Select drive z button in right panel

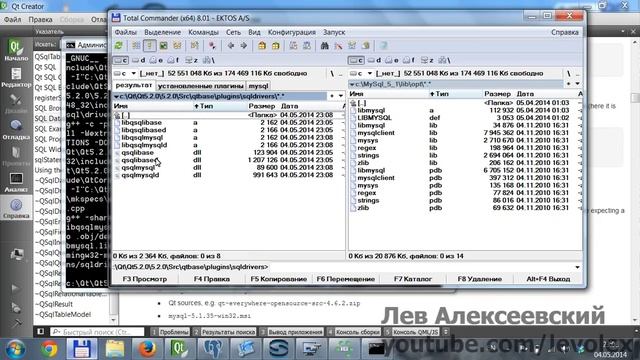click(x=427, y=60)
